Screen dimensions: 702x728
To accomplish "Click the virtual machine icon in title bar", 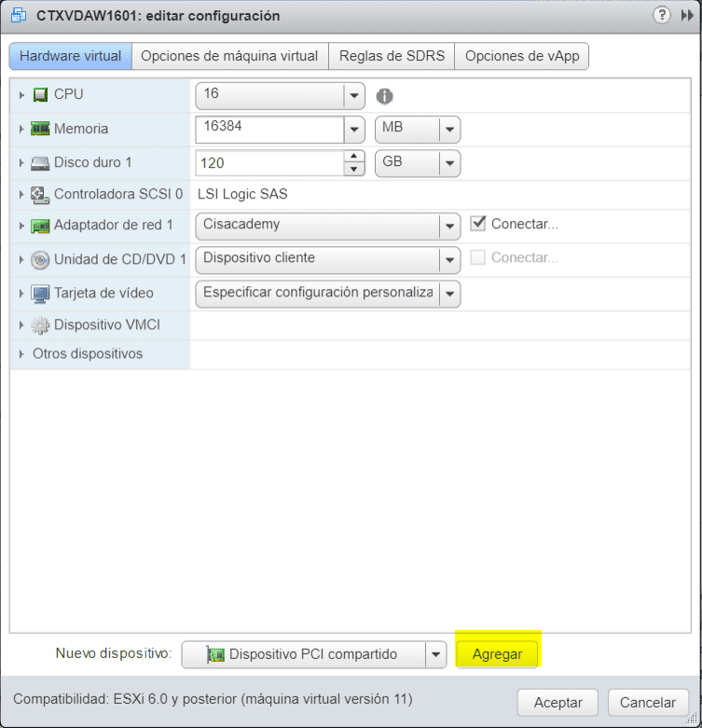I will point(19,15).
